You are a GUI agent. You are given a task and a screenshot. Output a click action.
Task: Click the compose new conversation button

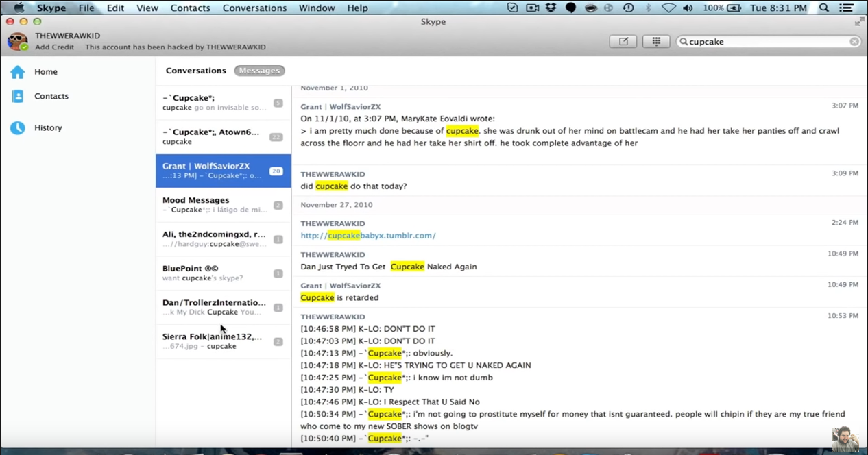point(623,42)
